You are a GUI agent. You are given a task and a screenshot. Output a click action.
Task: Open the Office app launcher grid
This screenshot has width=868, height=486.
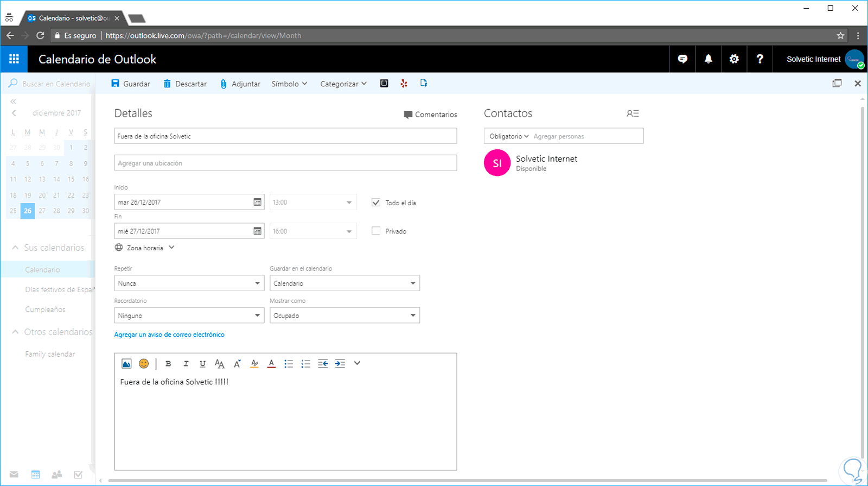coord(14,59)
